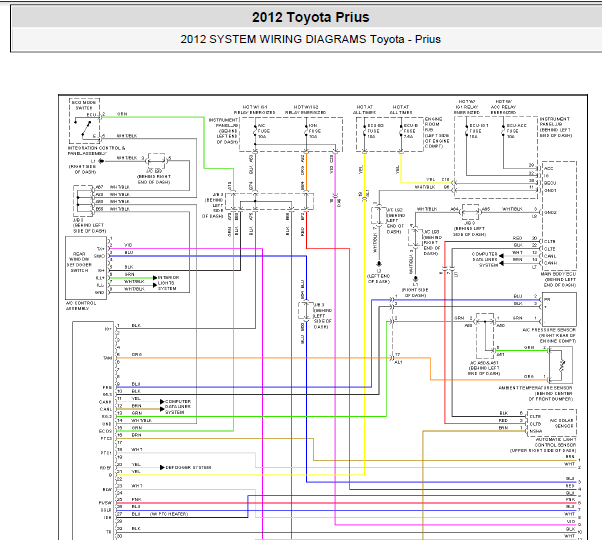Select the '2012 Toyota Prius' heading
This screenshot has width=602, height=540.
[x=310, y=17]
